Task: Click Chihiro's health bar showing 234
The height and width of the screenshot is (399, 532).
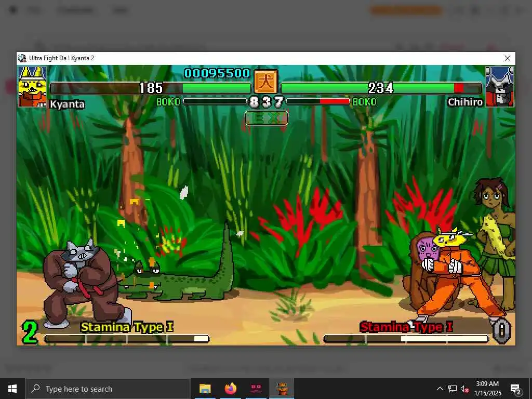Action: pyautogui.click(x=381, y=88)
